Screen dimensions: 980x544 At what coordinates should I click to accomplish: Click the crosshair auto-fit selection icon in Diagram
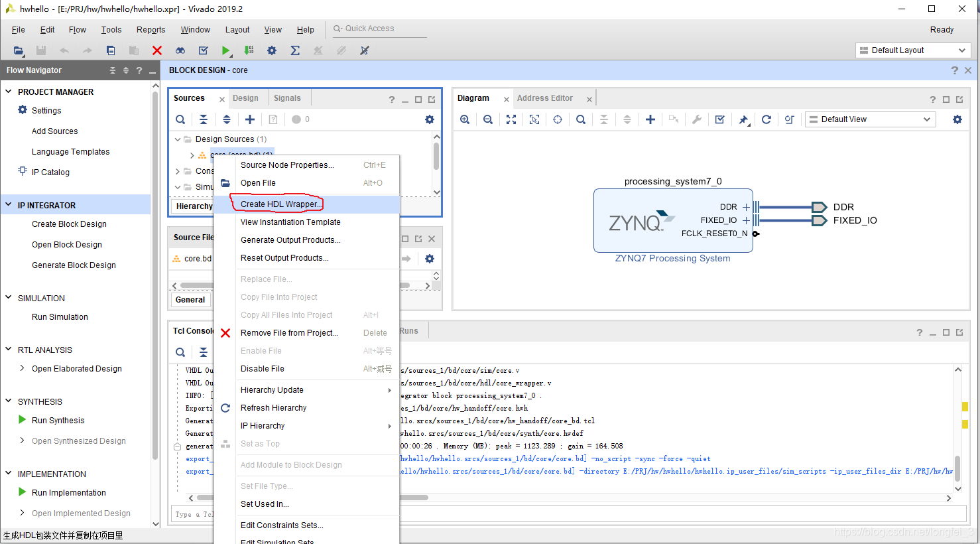point(558,119)
